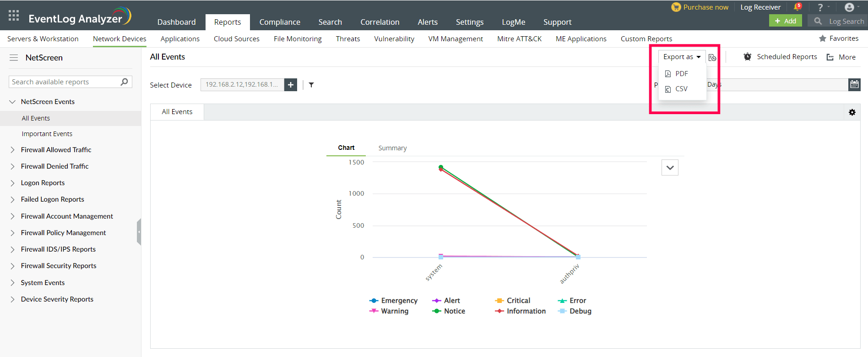Expand Firewall Account Management group
This screenshot has width=868, height=357.
(12, 216)
